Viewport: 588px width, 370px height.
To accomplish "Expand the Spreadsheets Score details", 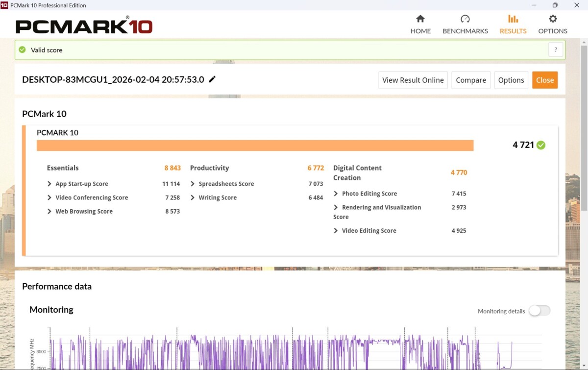I will point(193,184).
